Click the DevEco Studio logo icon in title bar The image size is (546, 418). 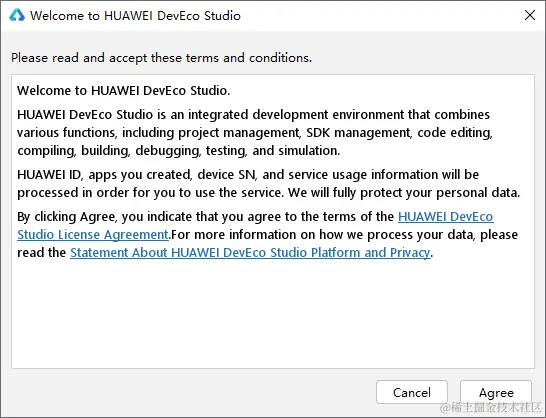pos(17,15)
